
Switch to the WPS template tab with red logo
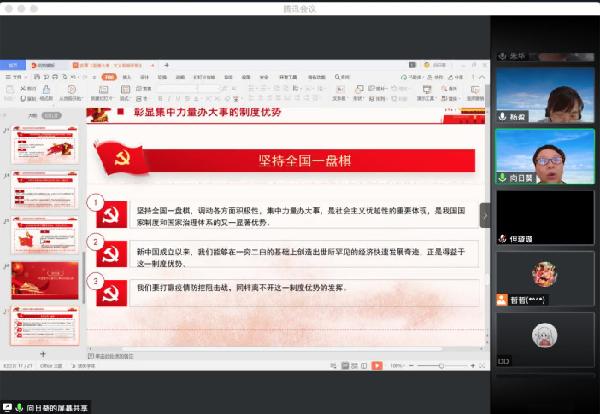(x=44, y=65)
